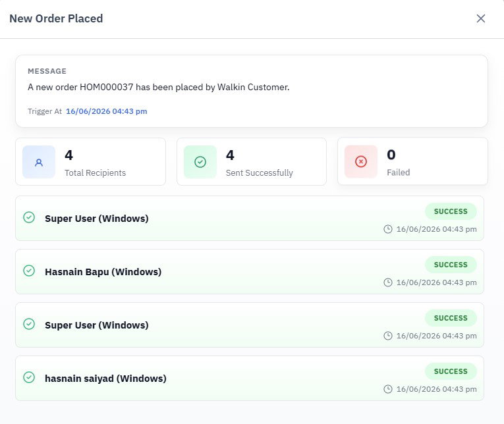This screenshot has height=424, width=504.
Task: Click the Failed count 0
Action: pos(391,155)
